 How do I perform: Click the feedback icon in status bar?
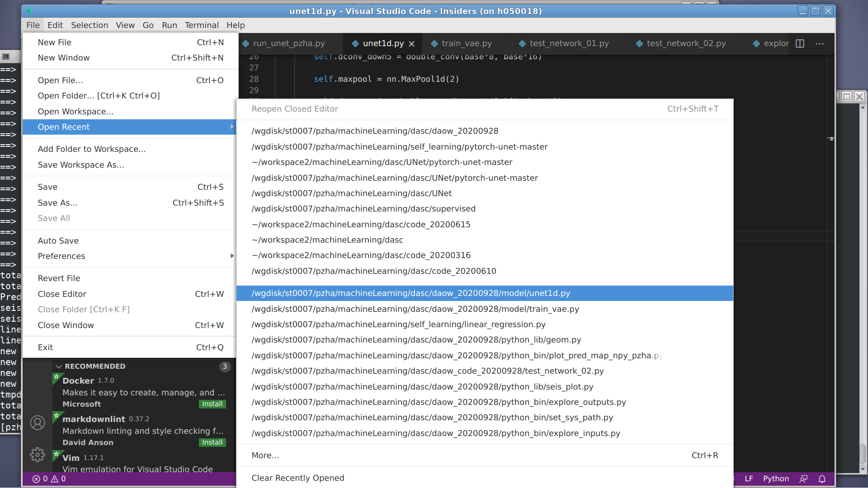(x=803, y=479)
